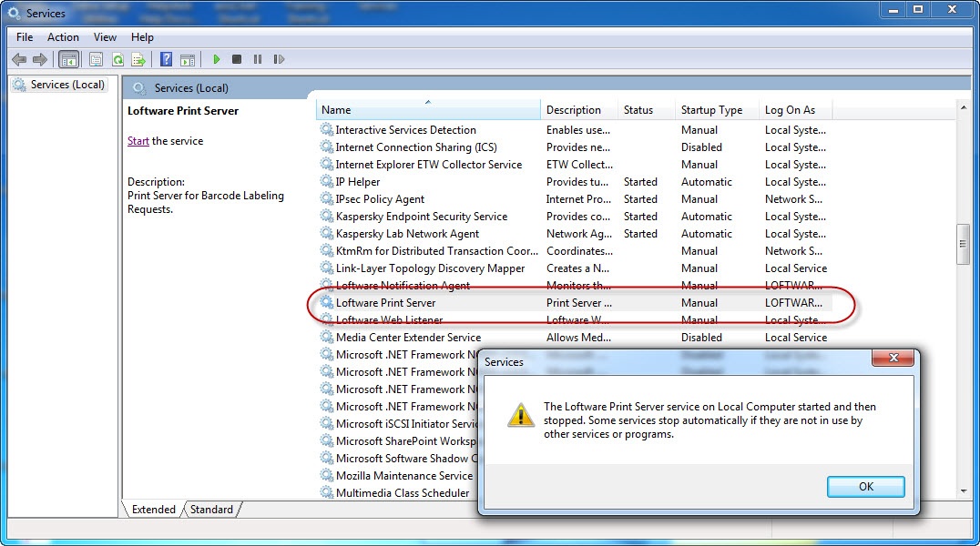Select the Internet Explorer ETW Collector Service name
Viewport: 980px width, 546px height.
click(429, 165)
